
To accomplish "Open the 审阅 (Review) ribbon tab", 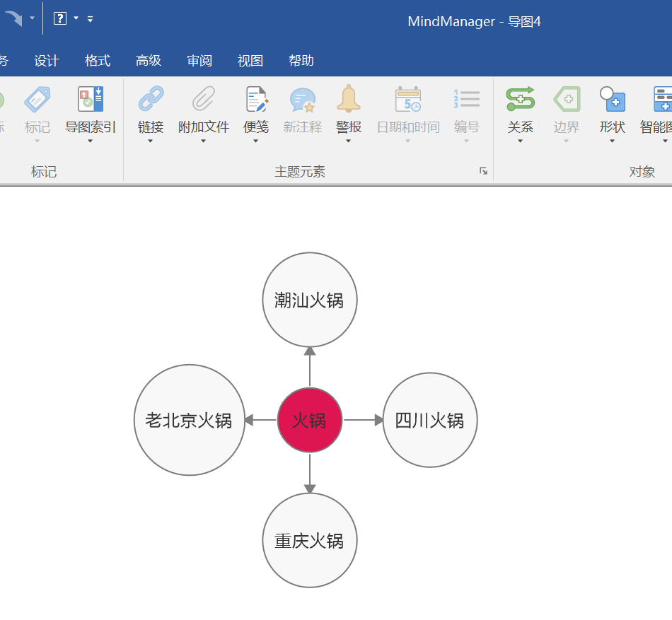I will 199,61.
